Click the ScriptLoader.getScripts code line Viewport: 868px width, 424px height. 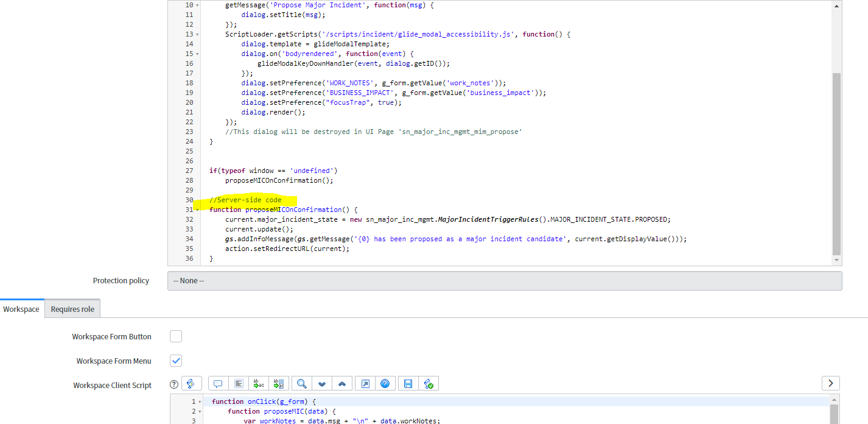(x=397, y=34)
